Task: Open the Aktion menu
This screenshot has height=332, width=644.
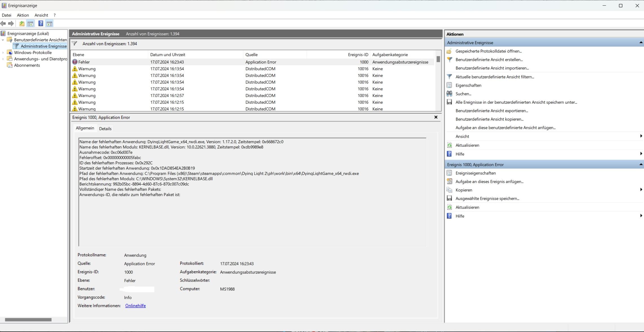Action: click(x=23, y=15)
